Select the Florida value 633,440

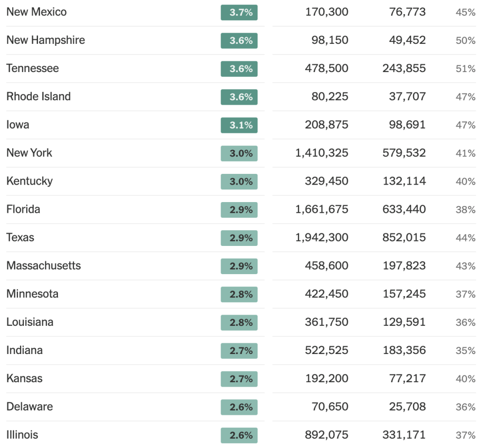[x=404, y=209]
